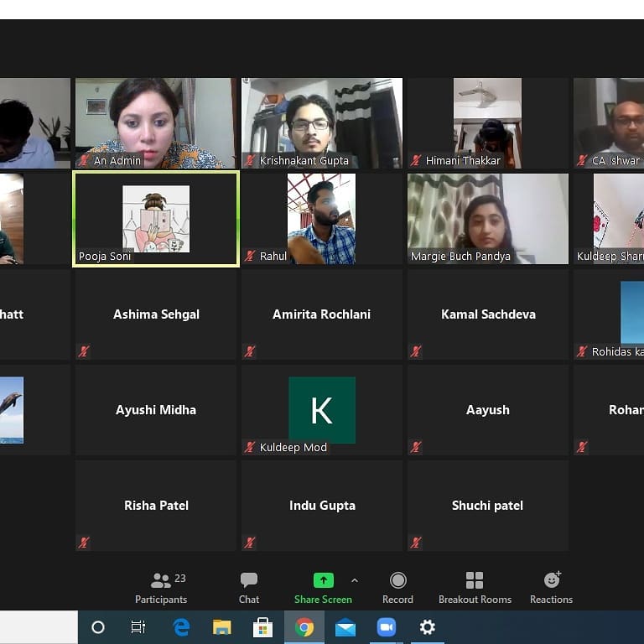Select Krishnakant Gupta video tile
This screenshot has height=644, width=644.
[x=322, y=123]
